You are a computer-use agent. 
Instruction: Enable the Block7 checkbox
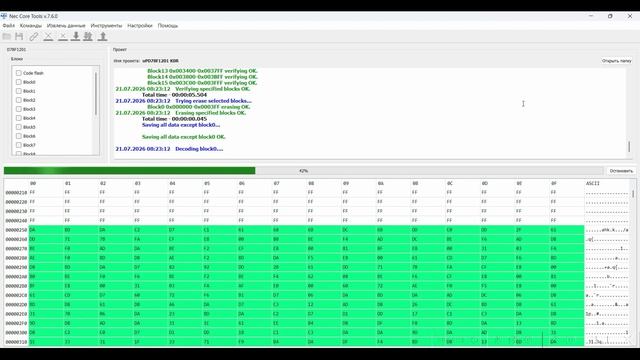pyautogui.click(x=18, y=145)
